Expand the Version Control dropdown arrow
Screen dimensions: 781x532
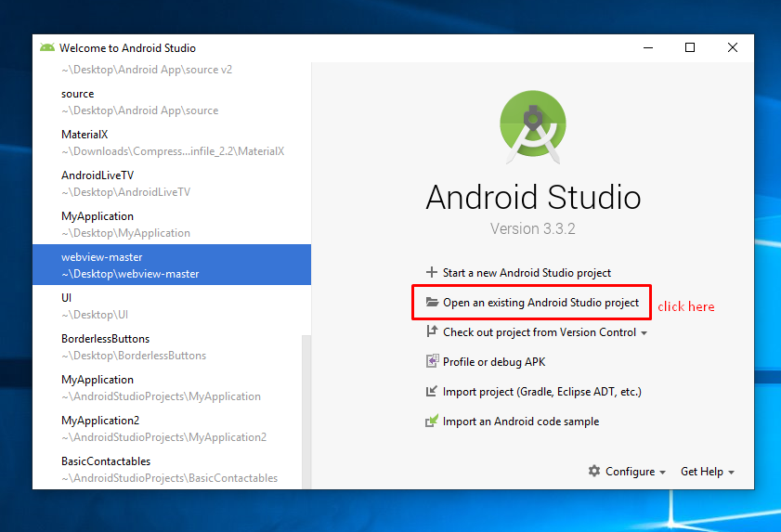tap(644, 332)
